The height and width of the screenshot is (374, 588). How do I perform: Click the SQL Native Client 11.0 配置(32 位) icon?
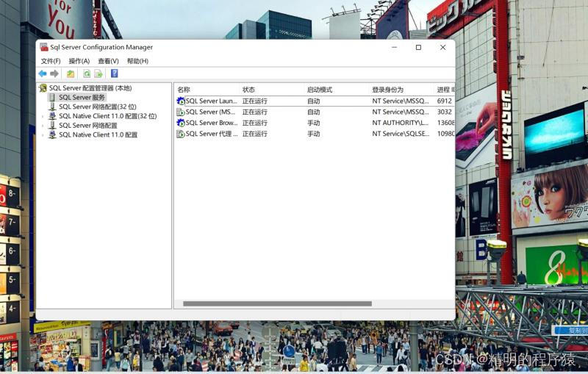pyautogui.click(x=52, y=116)
